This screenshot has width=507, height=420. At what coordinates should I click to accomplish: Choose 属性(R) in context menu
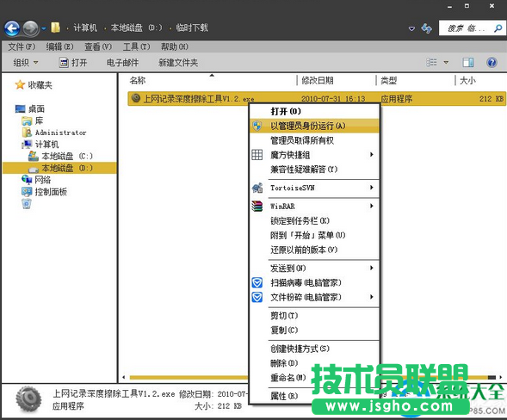click(x=284, y=396)
